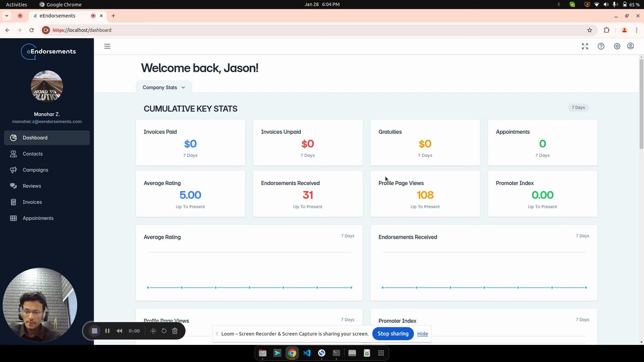Screen dimensions: 644x362
Task: Click the vertical page scrollbar
Action: click(641, 103)
